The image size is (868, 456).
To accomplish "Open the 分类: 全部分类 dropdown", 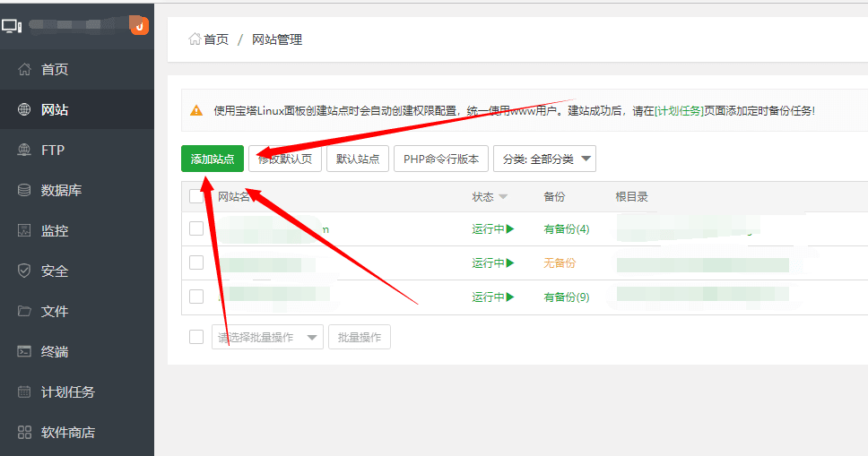I will click(544, 159).
